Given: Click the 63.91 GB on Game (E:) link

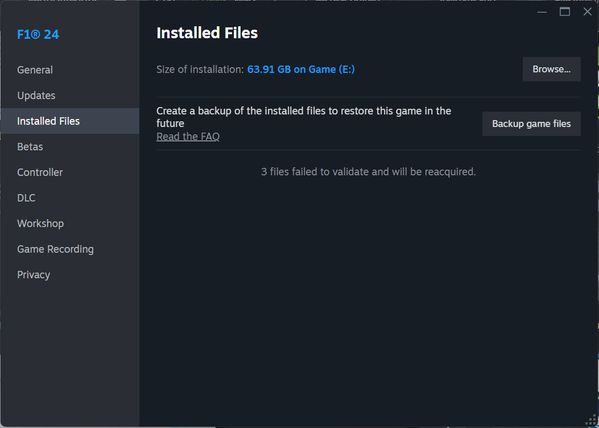Looking at the screenshot, I should point(301,69).
